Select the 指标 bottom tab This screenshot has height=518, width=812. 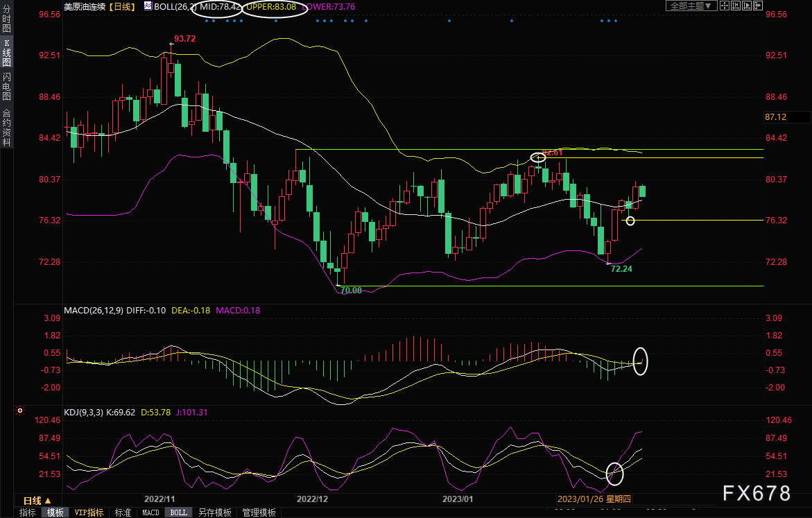click(28, 512)
